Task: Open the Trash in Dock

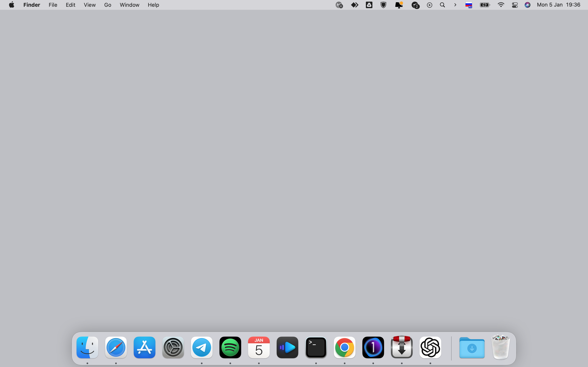Action: [500, 347]
